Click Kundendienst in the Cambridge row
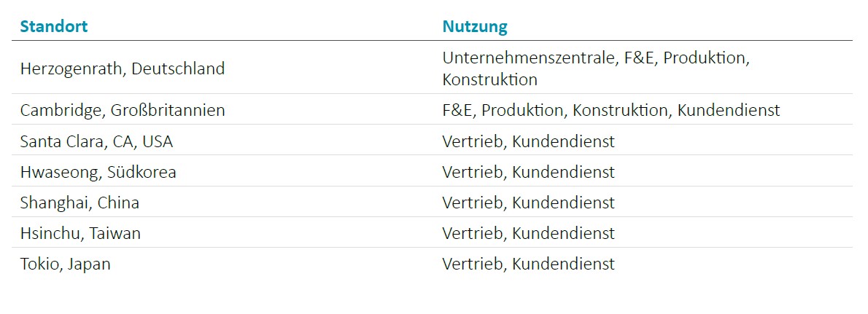The height and width of the screenshot is (314, 868). [729, 110]
